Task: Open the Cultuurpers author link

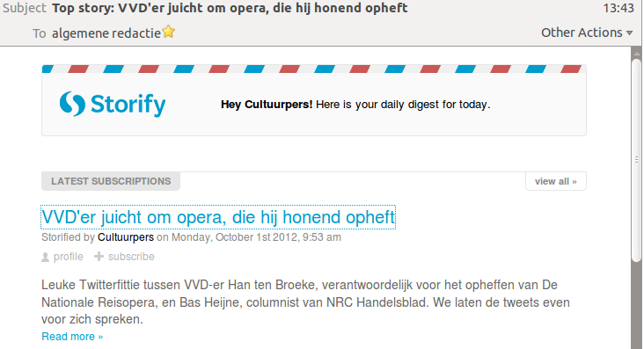Action: tap(126, 237)
